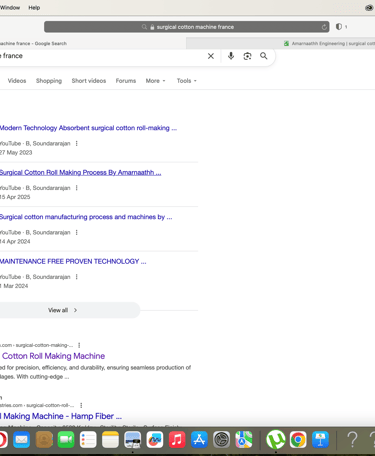
Task: Open Contacts from the Dock
Action: coord(44,440)
